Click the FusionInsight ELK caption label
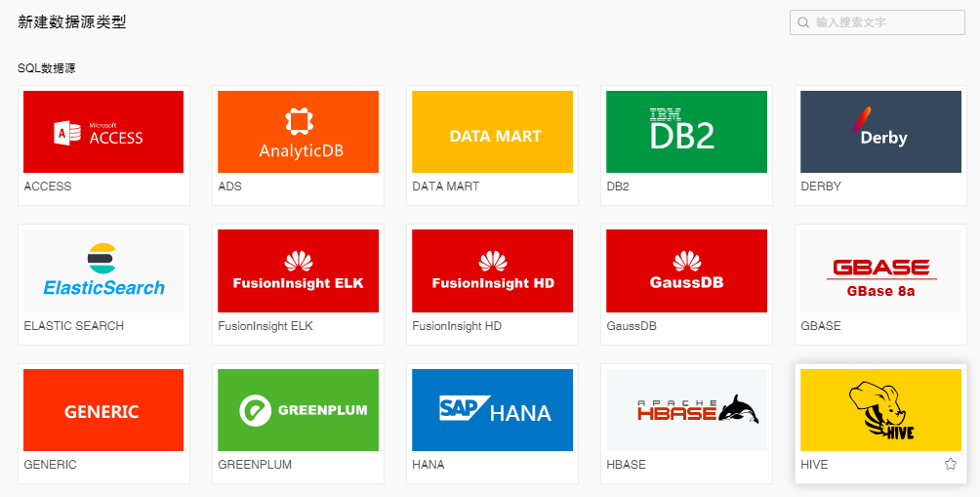The width and height of the screenshot is (980, 497). pyautogui.click(x=265, y=326)
